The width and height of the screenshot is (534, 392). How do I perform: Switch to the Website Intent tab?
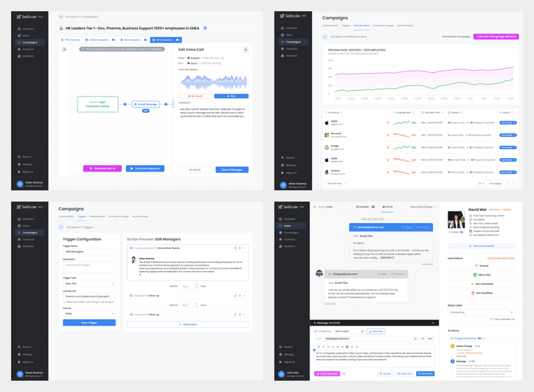pyautogui.click(x=362, y=25)
